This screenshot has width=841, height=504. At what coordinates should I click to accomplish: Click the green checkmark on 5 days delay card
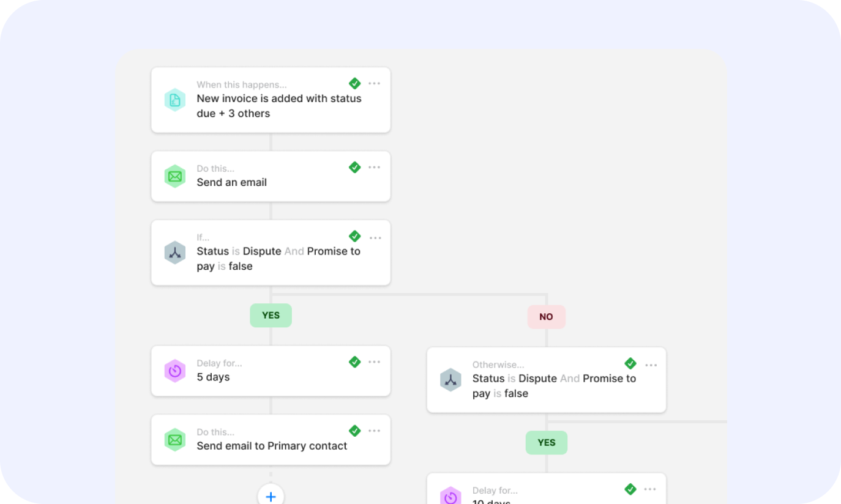pos(354,362)
